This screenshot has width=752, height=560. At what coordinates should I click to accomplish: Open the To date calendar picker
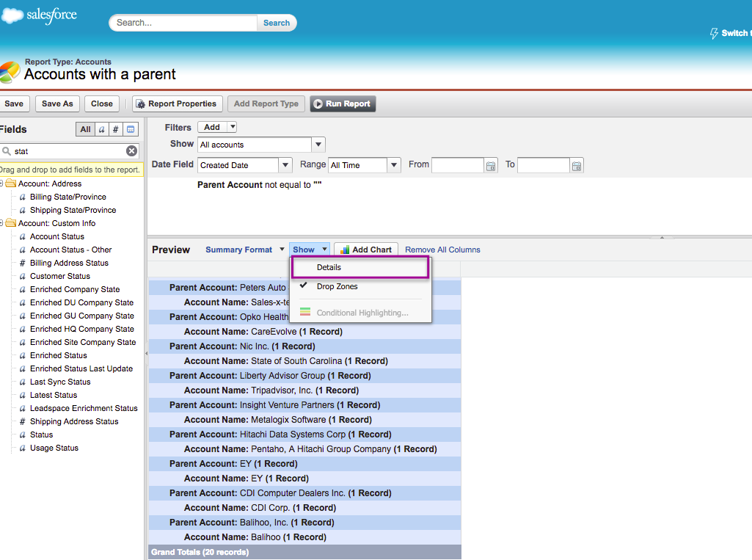point(577,166)
